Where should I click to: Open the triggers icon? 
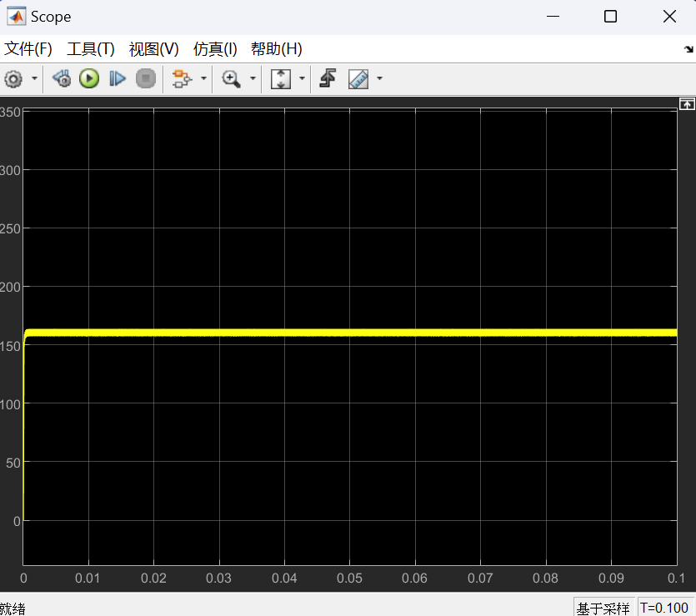pos(328,78)
